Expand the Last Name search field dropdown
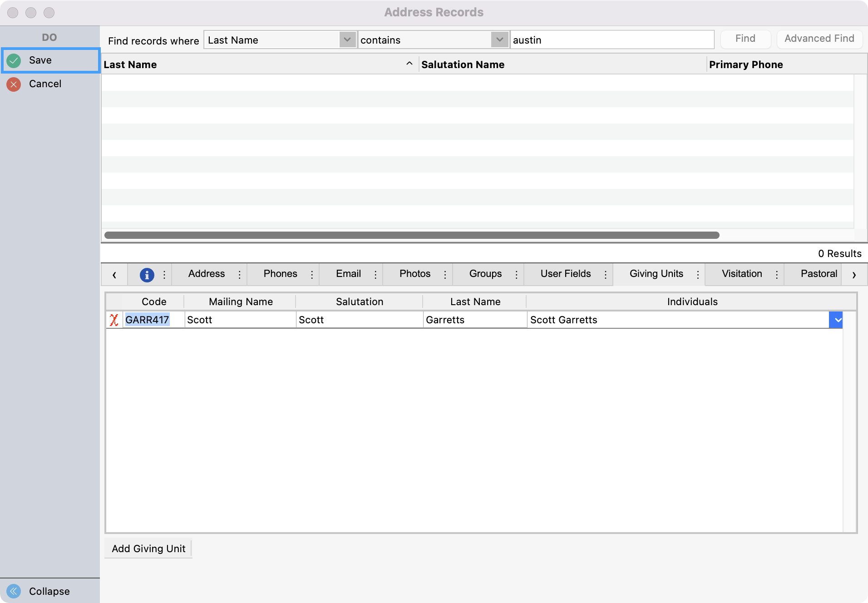Viewport: 868px width, 603px height. (x=347, y=40)
